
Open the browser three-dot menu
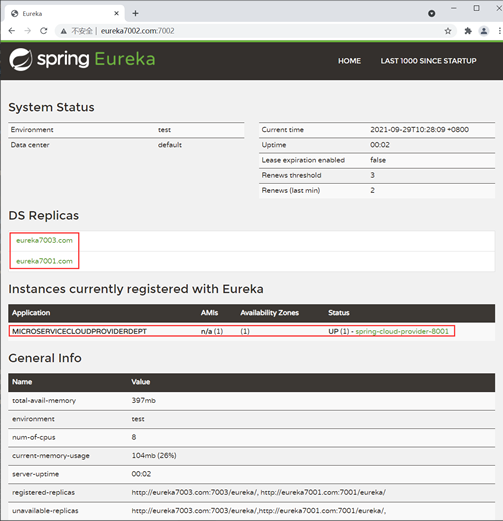point(499,31)
